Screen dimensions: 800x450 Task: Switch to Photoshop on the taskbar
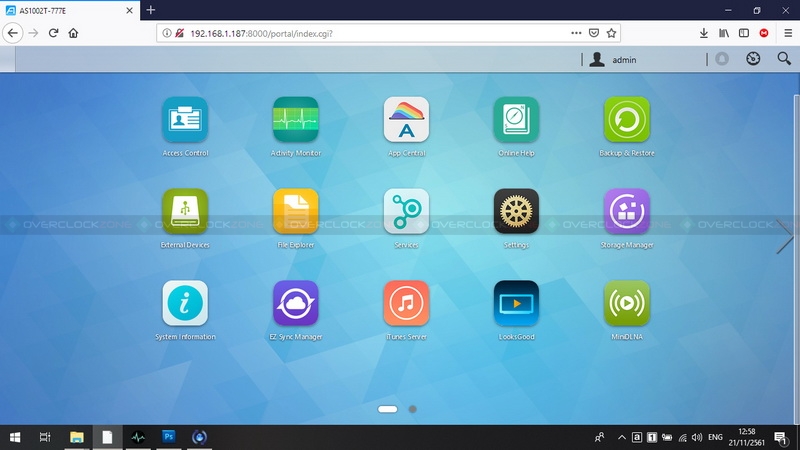coord(169,437)
